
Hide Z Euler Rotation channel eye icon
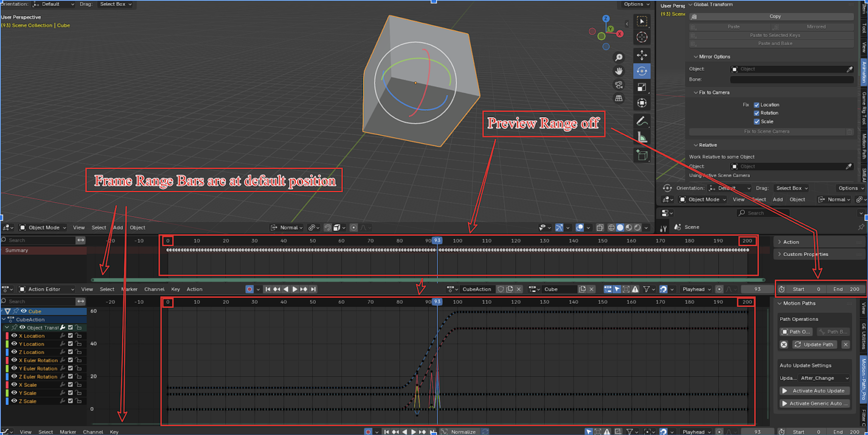pos(14,376)
